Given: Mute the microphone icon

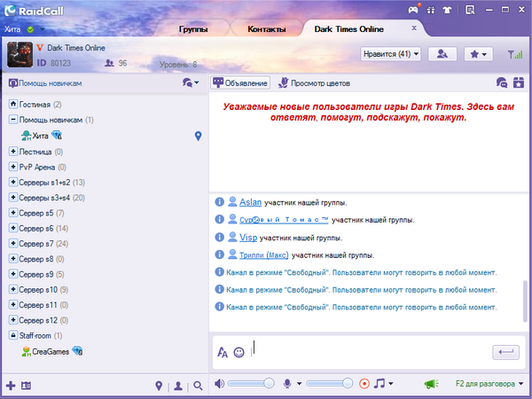Looking at the screenshot, I should point(287,383).
